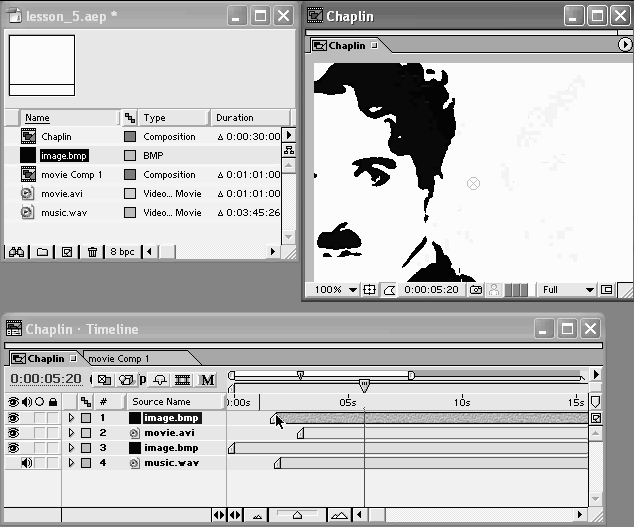
Task: Click the binoculars Find icon in Project window
Action: click(x=16, y=252)
